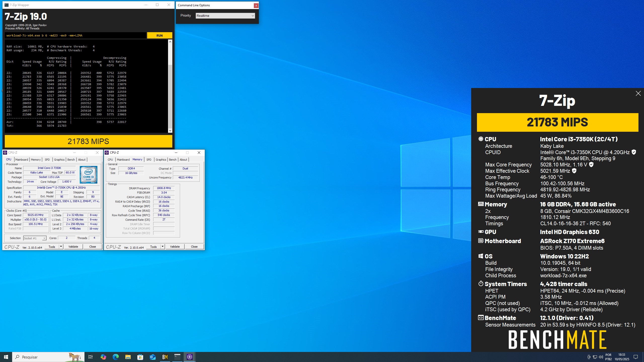Click Tools button in right CPU-Z window

(x=153, y=247)
